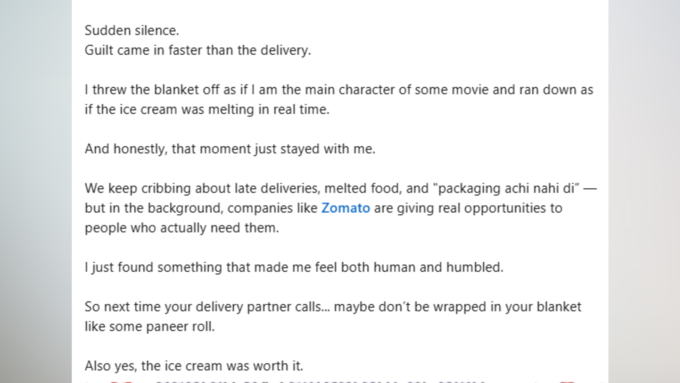Click the "And honestly, that moment" sentence
The height and width of the screenshot is (383, 680).
coord(230,149)
